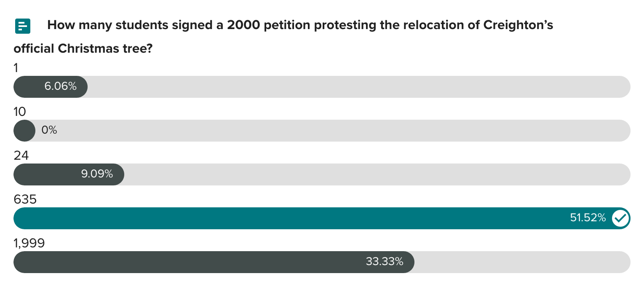Choose the "1,999" answer label
The width and height of the screenshot is (644, 295).
[29, 243]
